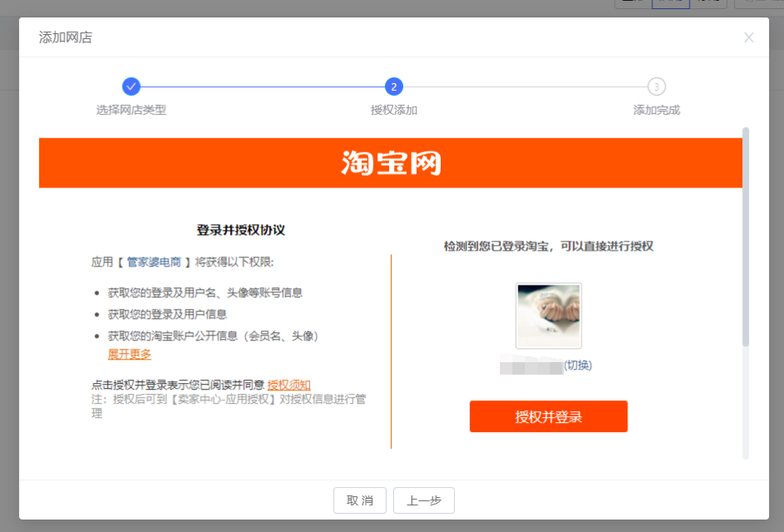
Task: Go back with 上一步 button
Action: coord(424,500)
